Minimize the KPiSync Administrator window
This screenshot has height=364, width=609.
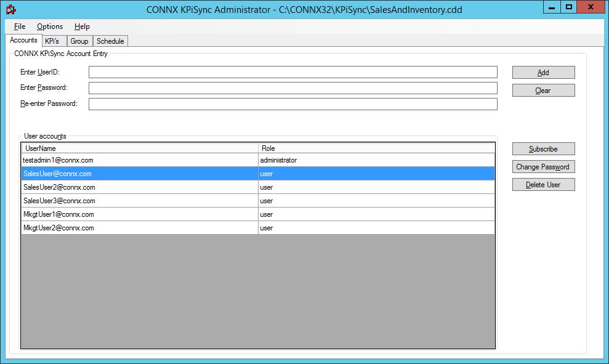point(552,7)
